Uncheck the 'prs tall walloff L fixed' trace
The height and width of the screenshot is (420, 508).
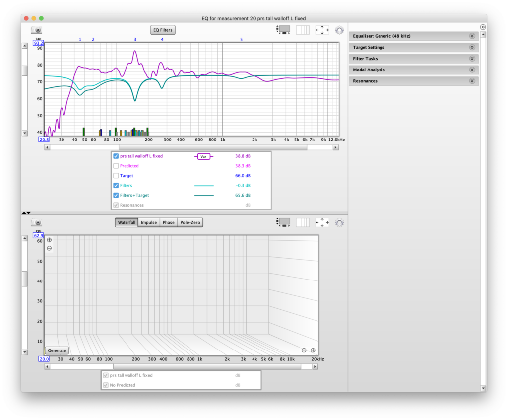116,156
